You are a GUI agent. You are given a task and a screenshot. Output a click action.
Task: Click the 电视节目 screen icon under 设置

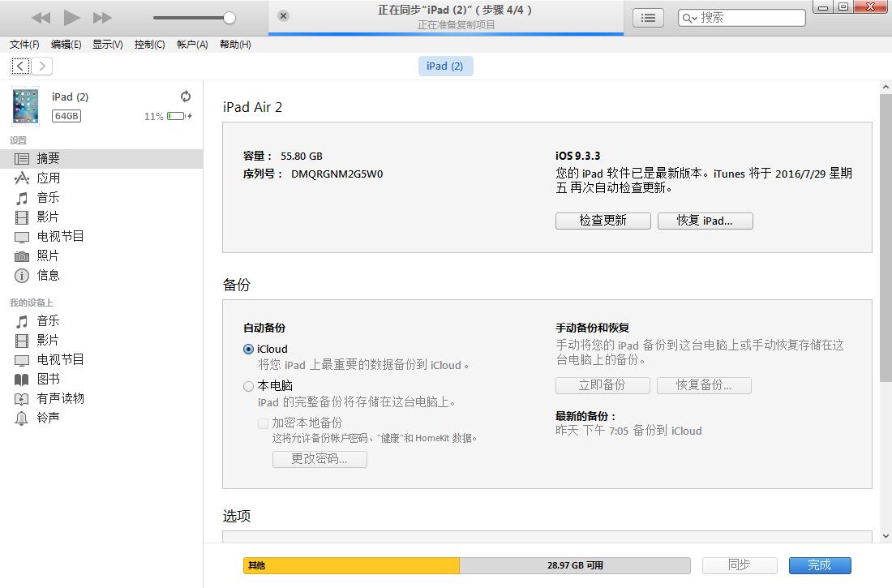pyautogui.click(x=22, y=237)
